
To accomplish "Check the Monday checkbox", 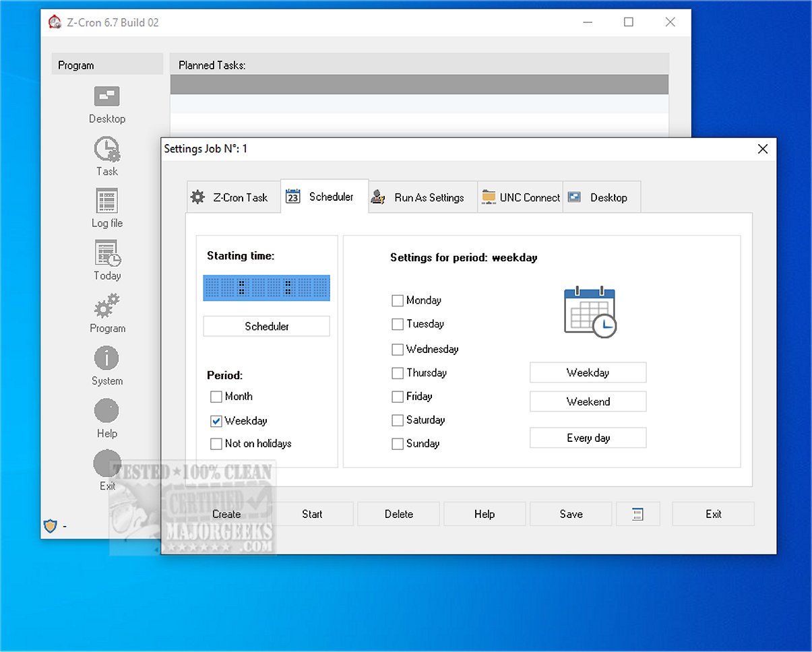I will pyautogui.click(x=398, y=300).
